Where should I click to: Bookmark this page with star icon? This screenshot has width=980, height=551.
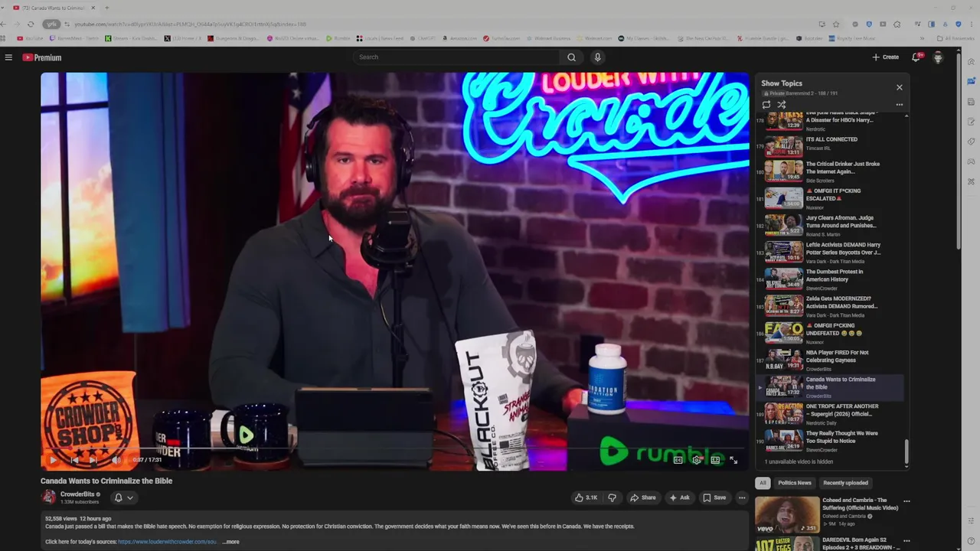tap(836, 24)
